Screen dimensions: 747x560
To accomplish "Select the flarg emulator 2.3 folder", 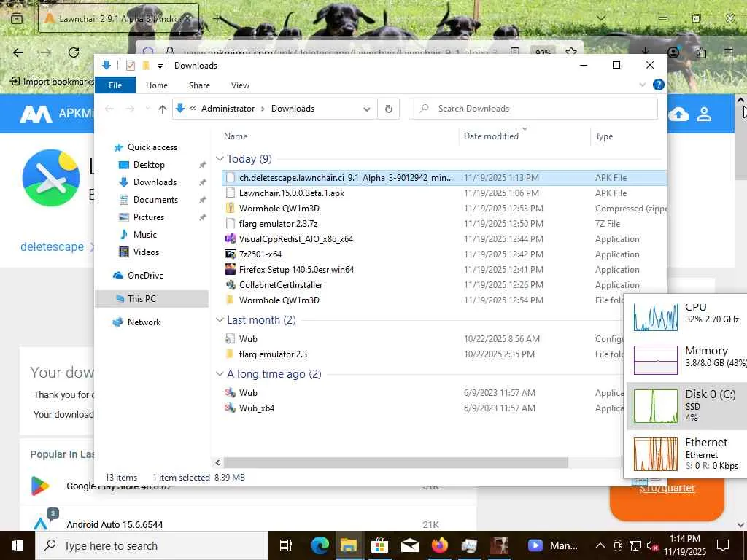I will coord(273,354).
